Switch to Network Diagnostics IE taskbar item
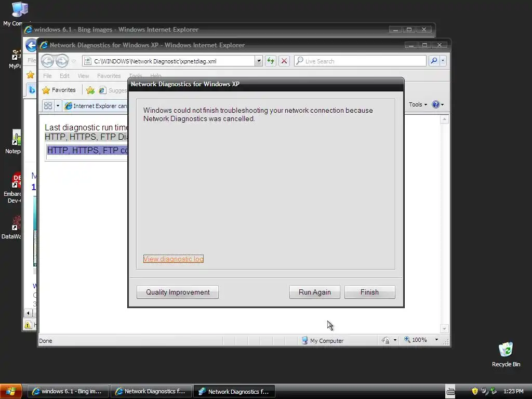Viewport: 532px width, 399px height. pos(151,391)
